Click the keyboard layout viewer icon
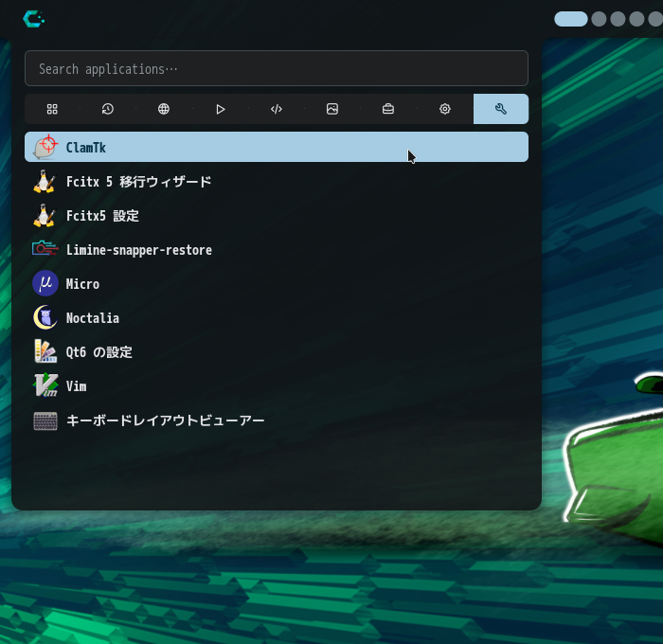Screen dimensions: 663x644 (x=45, y=421)
